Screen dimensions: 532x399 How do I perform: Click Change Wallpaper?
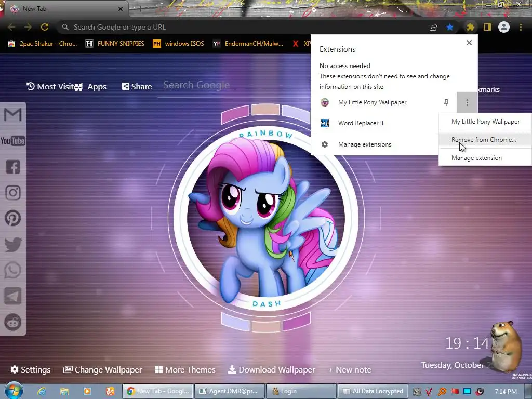[x=103, y=369]
